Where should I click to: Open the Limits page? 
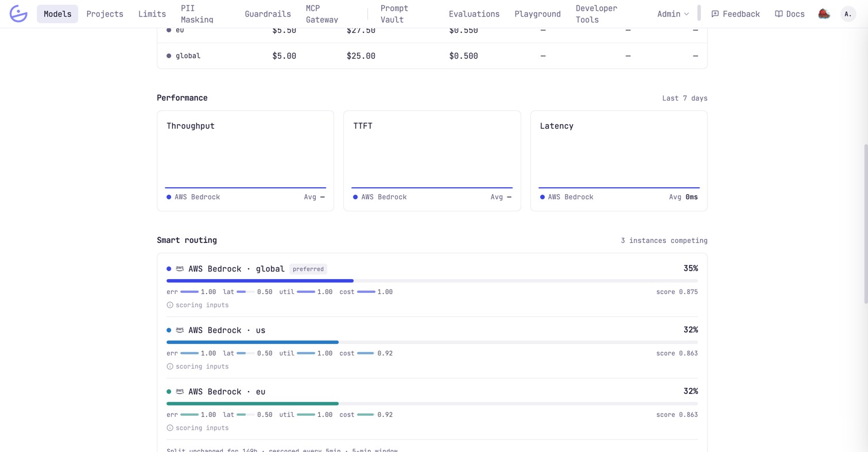[152, 14]
